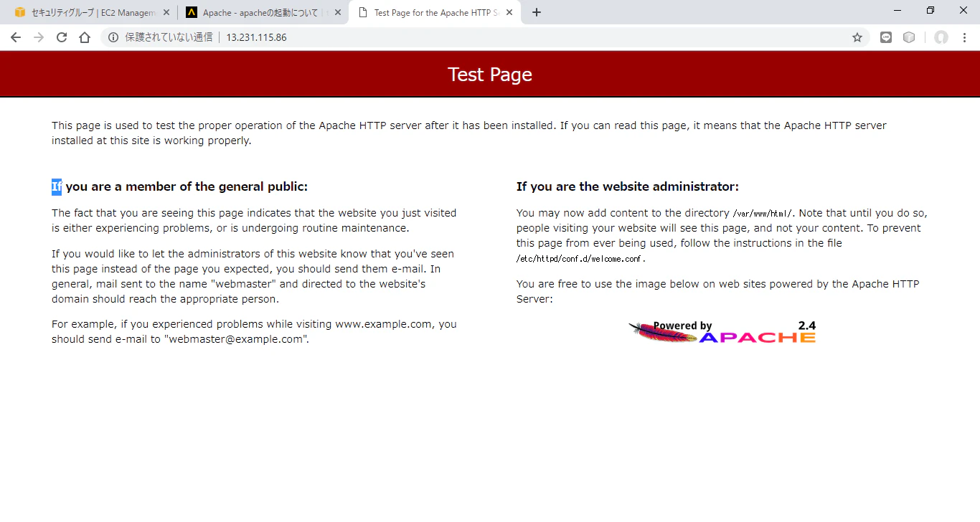
Task: Go back with the browser back arrow
Action: (16, 37)
